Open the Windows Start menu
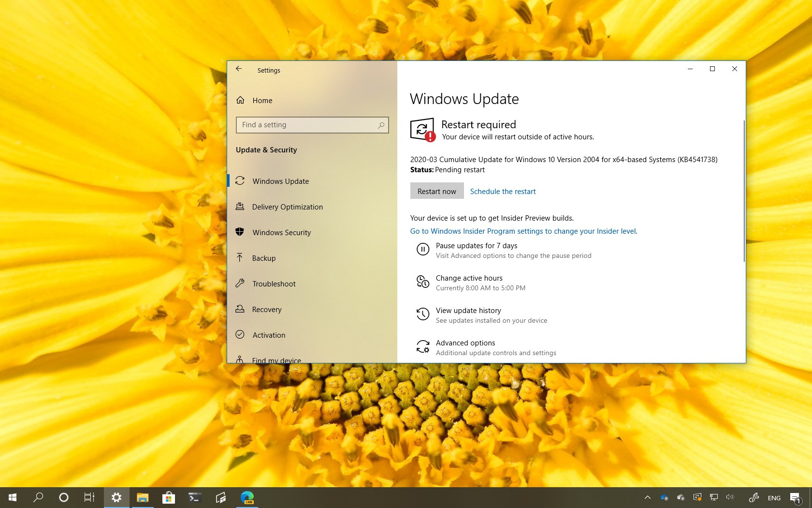The height and width of the screenshot is (508, 812). (13, 497)
